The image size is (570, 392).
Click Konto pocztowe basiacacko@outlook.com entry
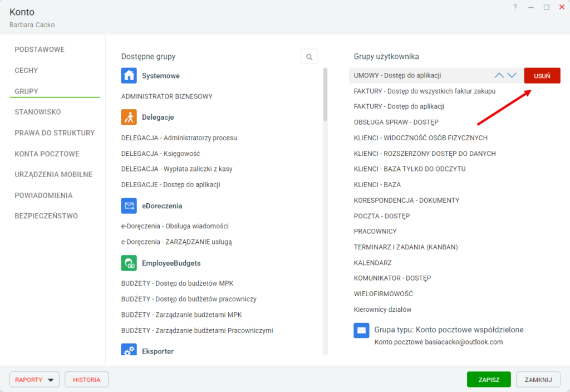point(439,342)
